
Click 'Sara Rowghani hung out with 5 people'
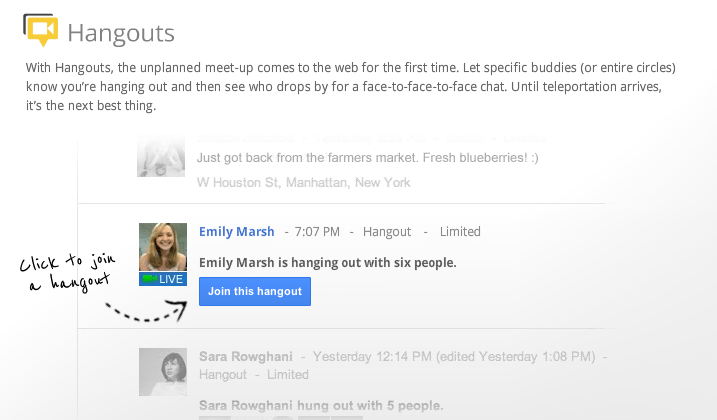[x=321, y=405]
